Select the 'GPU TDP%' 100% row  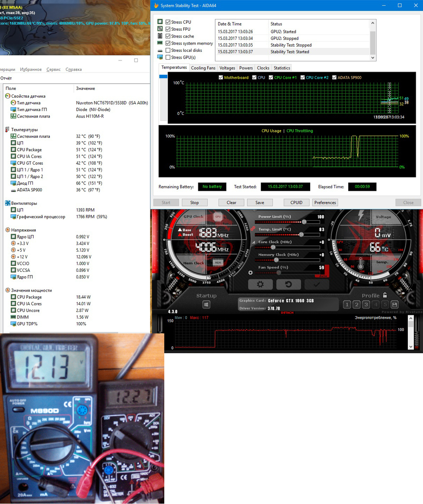(x=76, y=323)
